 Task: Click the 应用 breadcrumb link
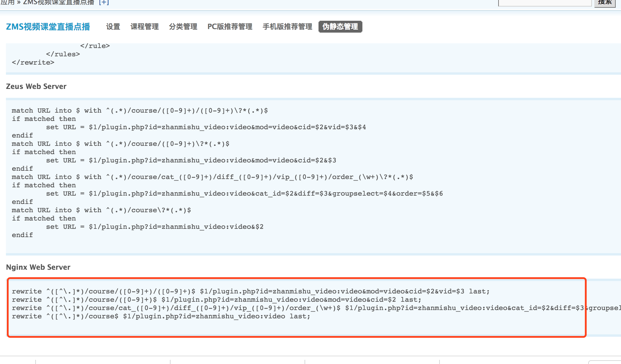(7, 2)
